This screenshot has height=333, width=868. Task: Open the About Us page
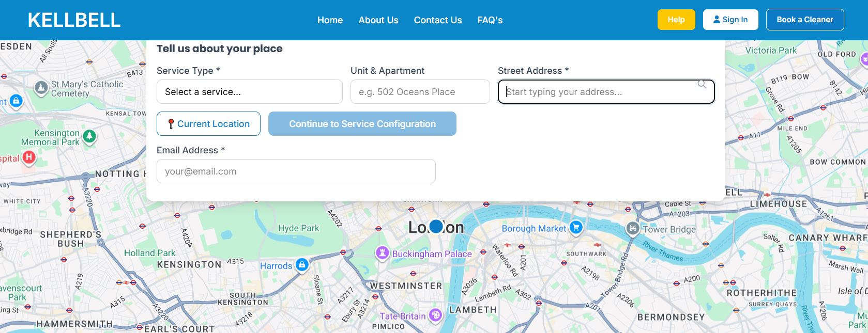(x=378, y=20)
